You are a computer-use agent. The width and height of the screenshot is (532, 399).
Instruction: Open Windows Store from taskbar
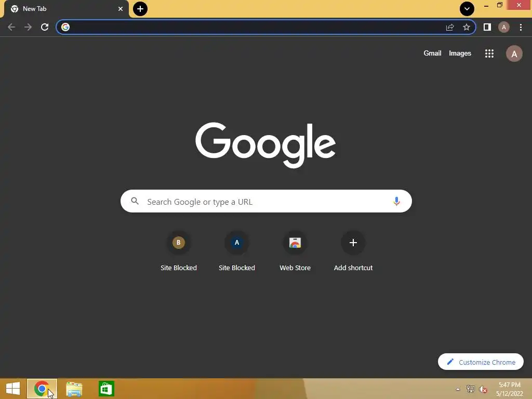(106, 389)
